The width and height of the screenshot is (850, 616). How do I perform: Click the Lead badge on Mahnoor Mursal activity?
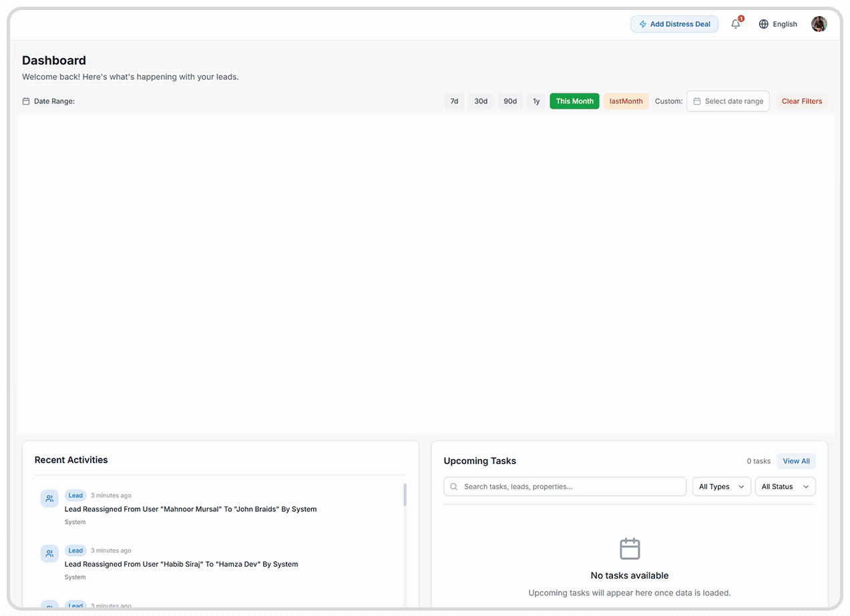(x=75, y=496)
